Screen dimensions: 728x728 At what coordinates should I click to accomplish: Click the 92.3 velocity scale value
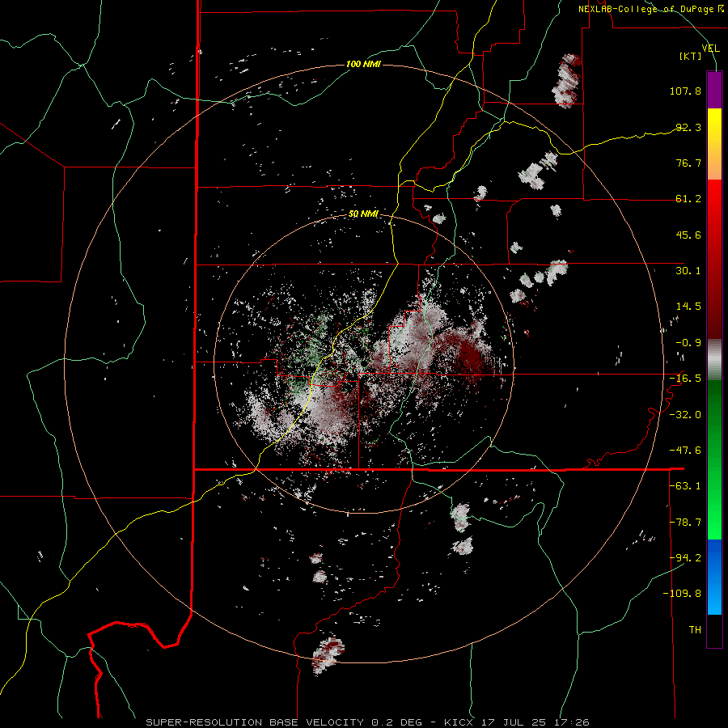[x=688, y=127]
